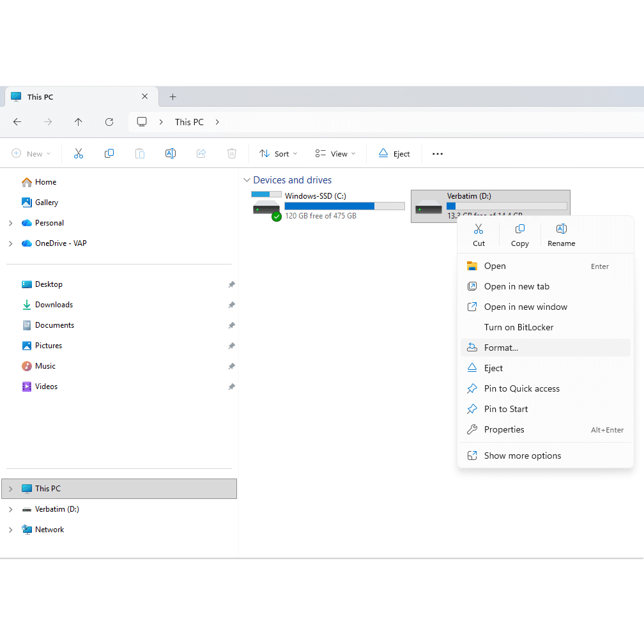Open the three-dots See more menu
644x644 pixels.
click(x=438, y=153)
